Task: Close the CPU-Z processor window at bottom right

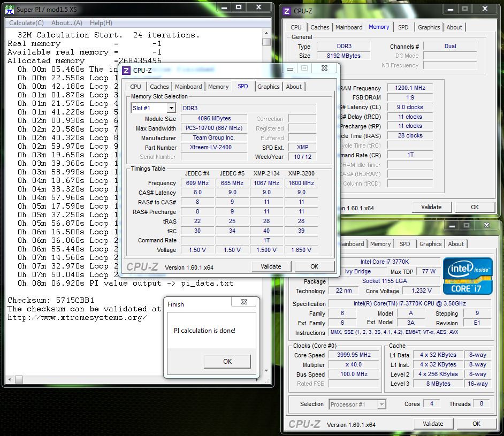Action: [486, 226]
